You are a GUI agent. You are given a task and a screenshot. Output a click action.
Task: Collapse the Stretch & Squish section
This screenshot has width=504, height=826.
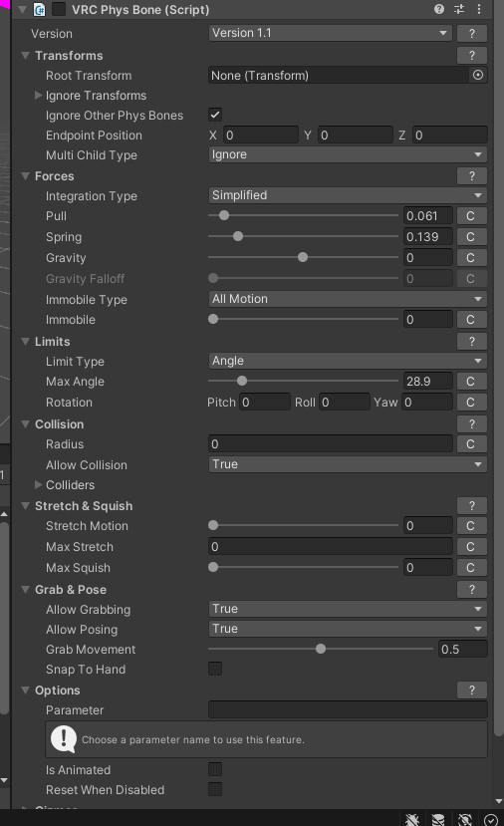(x=25, y=506)
